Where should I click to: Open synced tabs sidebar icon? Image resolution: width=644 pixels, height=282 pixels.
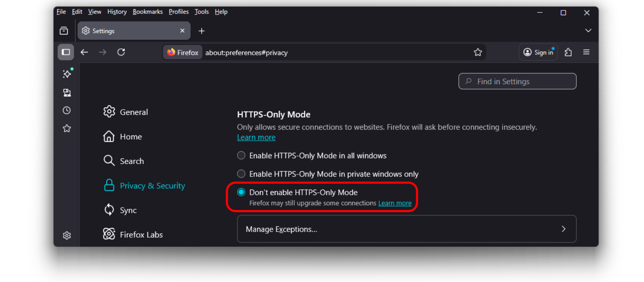coord(67,93)
